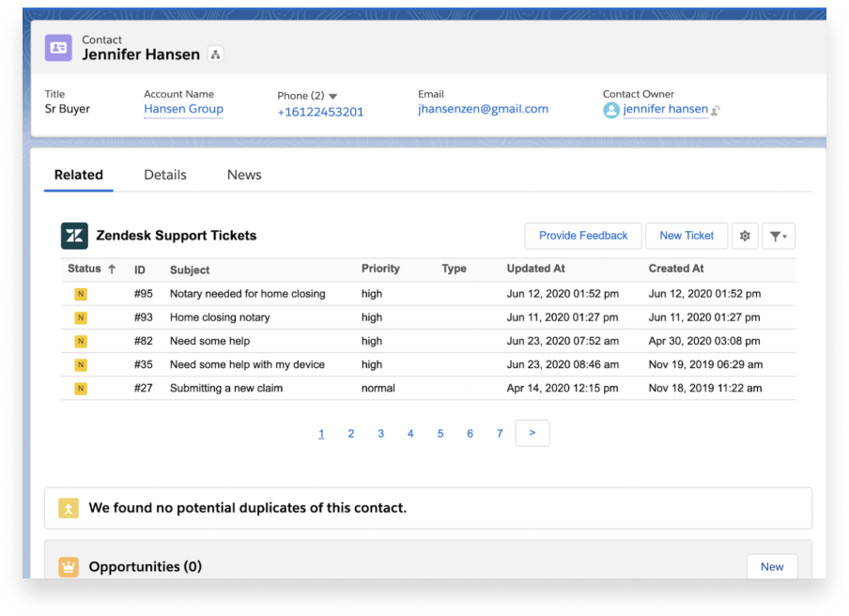Click the Zendesk logo icon
The width and height of the screenshot is (849, 616).
tap(75, 236)
